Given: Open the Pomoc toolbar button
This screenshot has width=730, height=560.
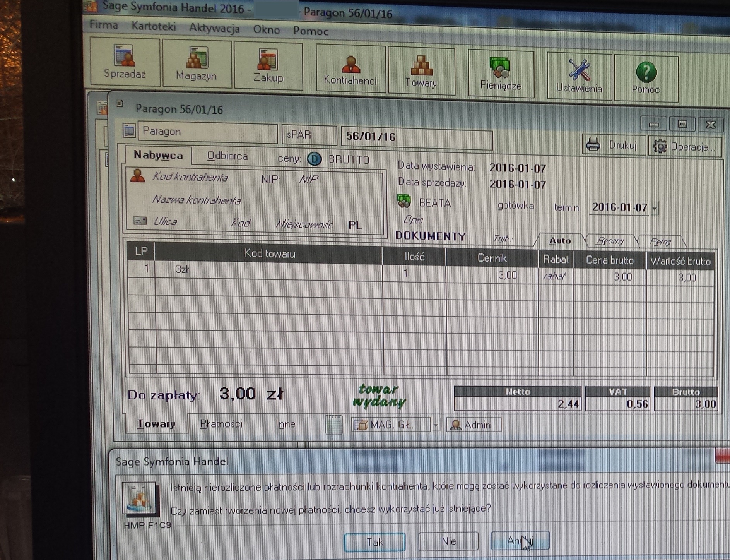Looking at the screenshot, I should point(646,79).
